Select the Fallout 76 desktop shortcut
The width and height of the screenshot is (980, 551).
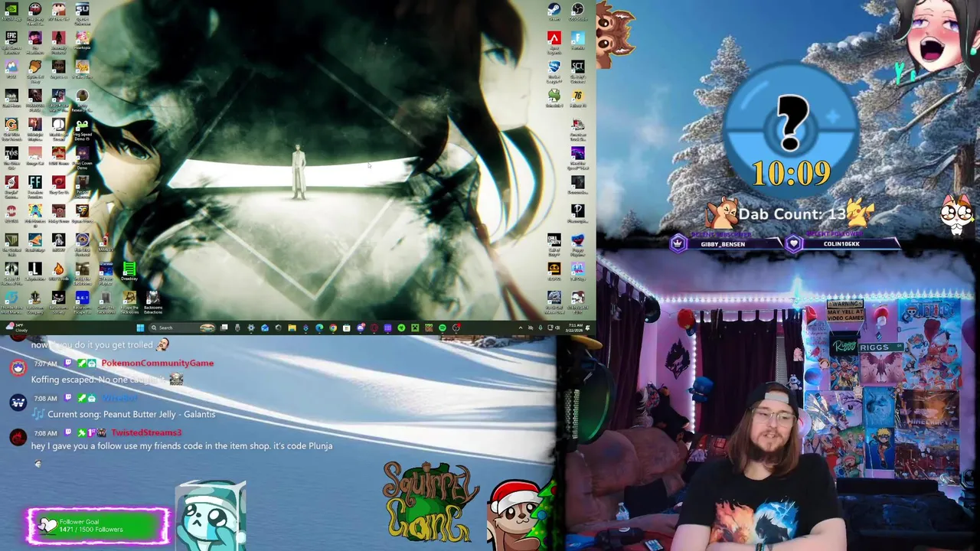click(578, 98)
